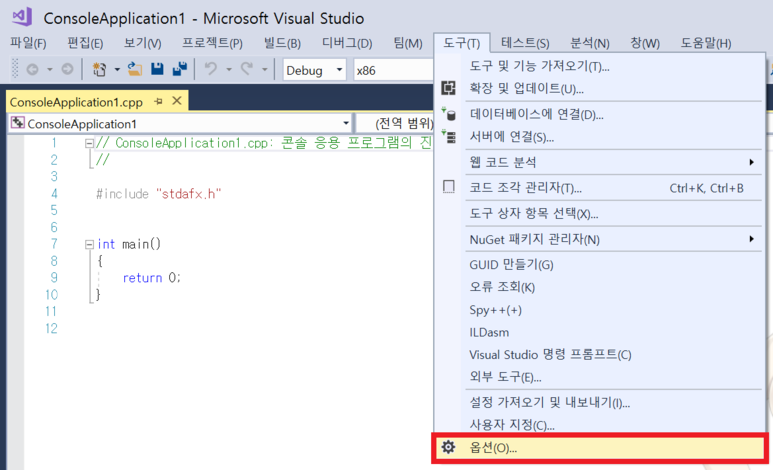Screen dimensions: 773x470
Task: Select 도구 및 기능 가져오기(T)... menu entry
Action: (599, 66)
